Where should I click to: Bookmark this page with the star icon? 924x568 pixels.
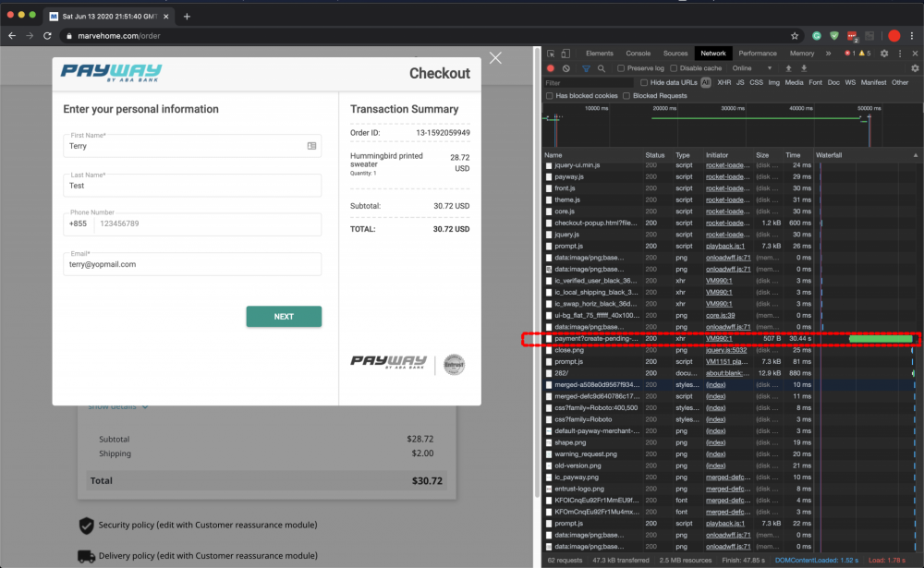[x=795, y=36]
